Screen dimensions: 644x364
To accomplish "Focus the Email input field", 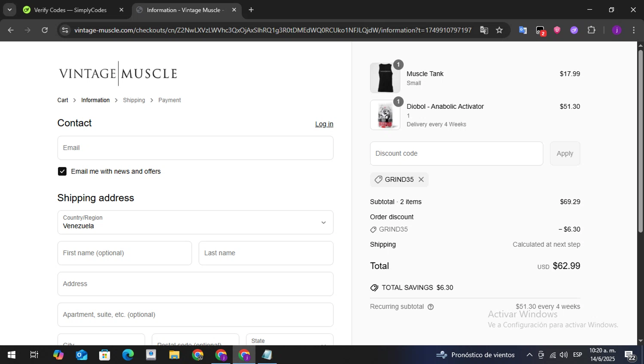I will pos(195,148).
